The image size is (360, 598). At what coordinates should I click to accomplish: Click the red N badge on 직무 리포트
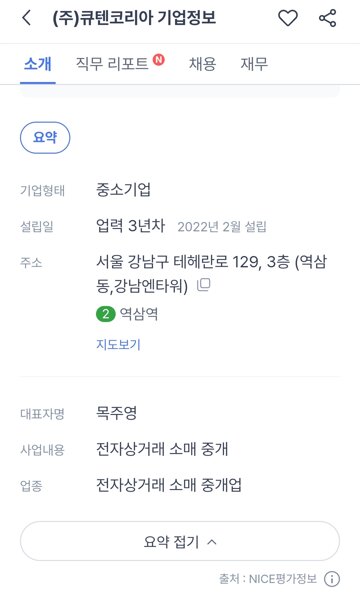pos(159,59)
